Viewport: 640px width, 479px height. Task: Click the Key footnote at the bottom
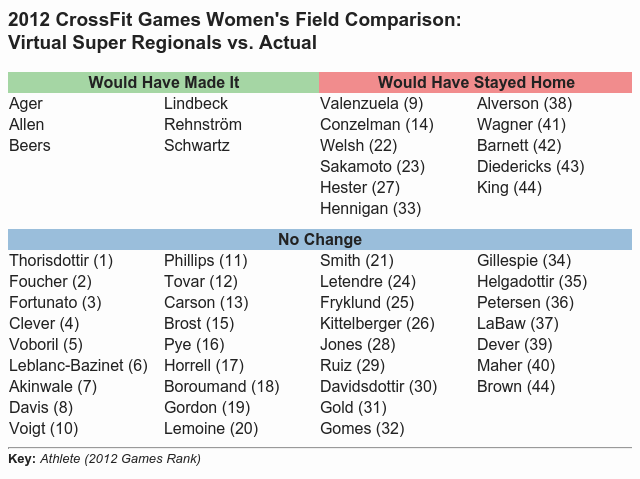[x=104, y=459]
